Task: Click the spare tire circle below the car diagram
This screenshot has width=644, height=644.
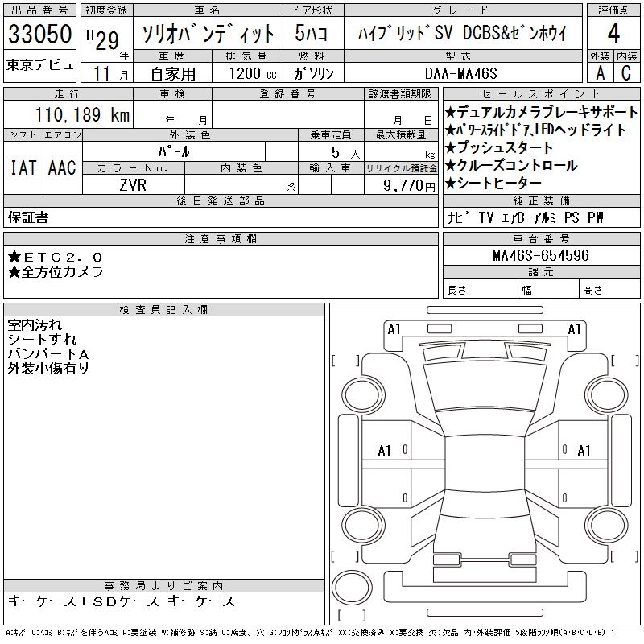Action: click(352, 588)
